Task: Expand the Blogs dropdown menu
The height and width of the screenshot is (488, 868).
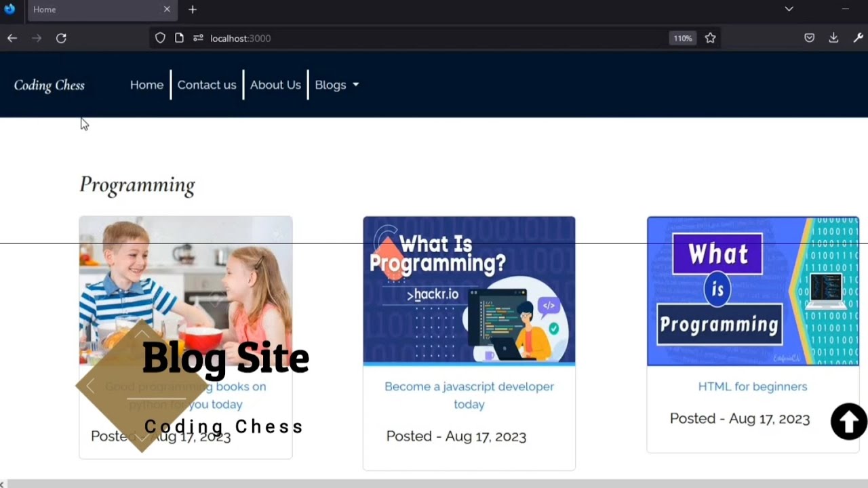Action: coord(337,85)
